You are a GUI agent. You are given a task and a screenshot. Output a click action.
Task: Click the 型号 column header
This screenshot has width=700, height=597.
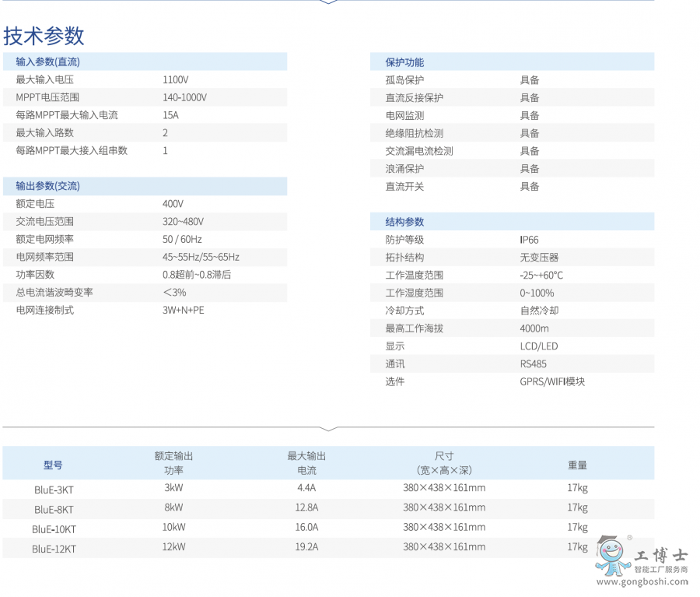click(52, 464)
